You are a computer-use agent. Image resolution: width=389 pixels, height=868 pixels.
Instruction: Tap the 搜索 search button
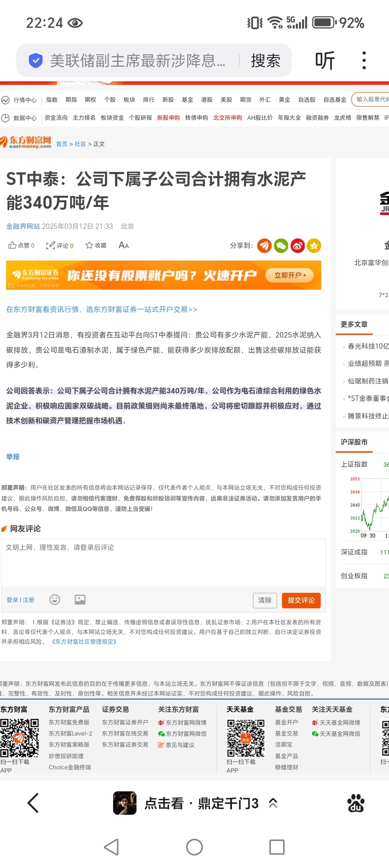click(265, 60)
